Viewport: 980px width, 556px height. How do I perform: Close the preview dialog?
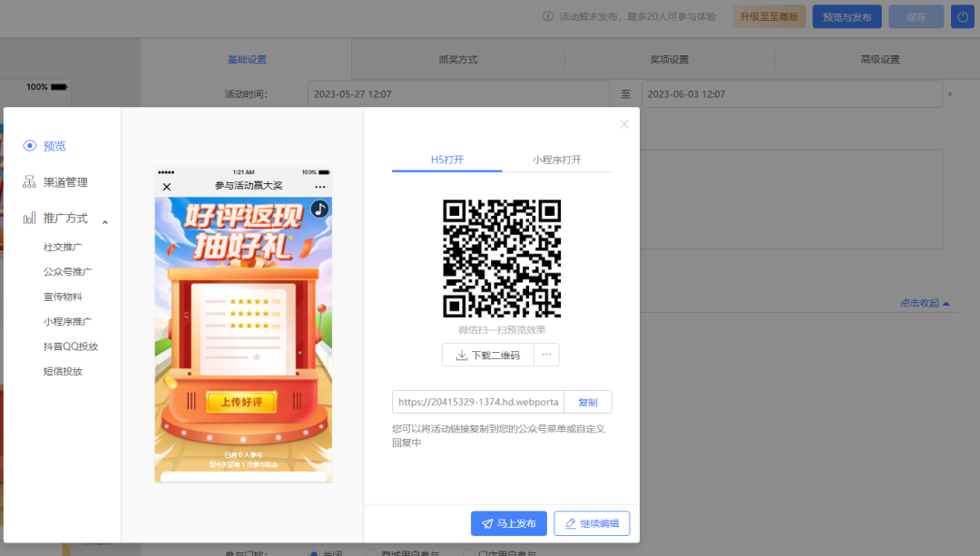[x=624, y=124]
